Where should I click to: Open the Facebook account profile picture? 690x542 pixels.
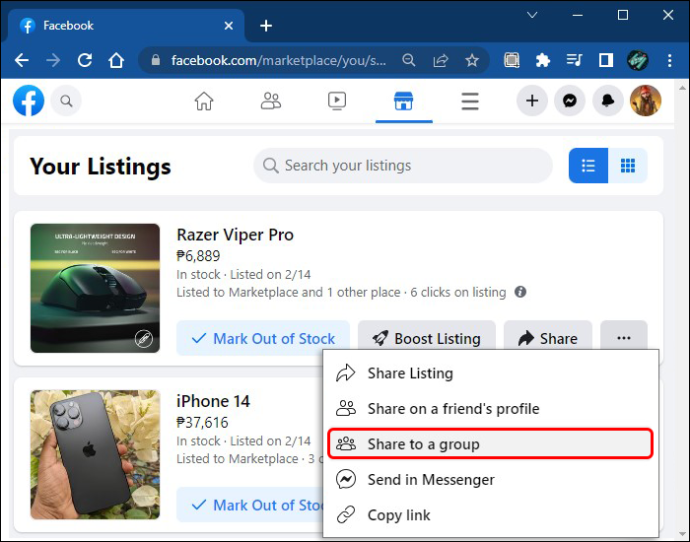(646, 101)
